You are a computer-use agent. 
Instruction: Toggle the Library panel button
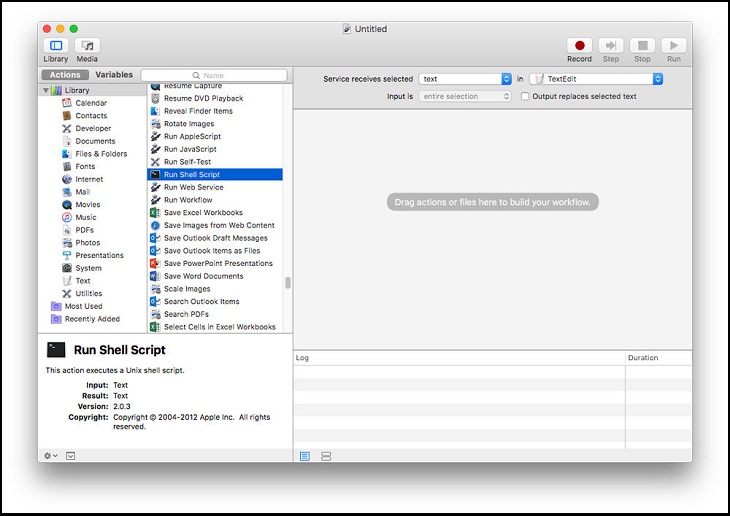pyautogui.click(x=56, y=46)
